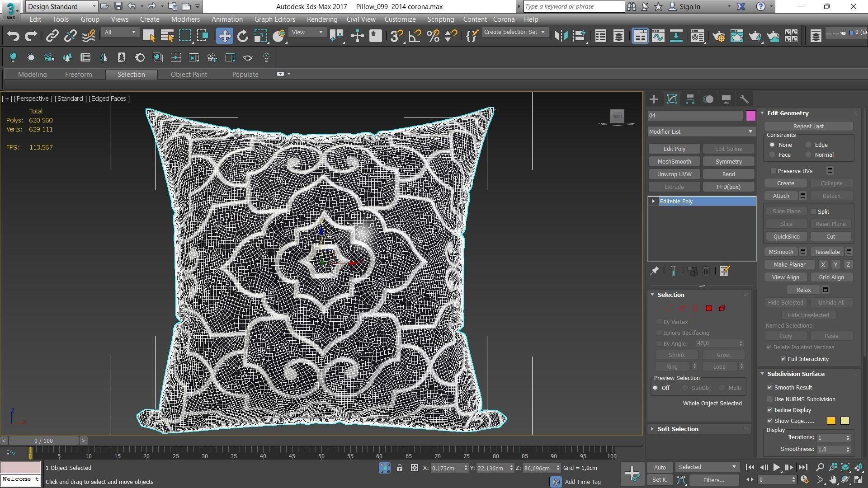Open Create Selection Set dropdown

click(x=514, y=32)
